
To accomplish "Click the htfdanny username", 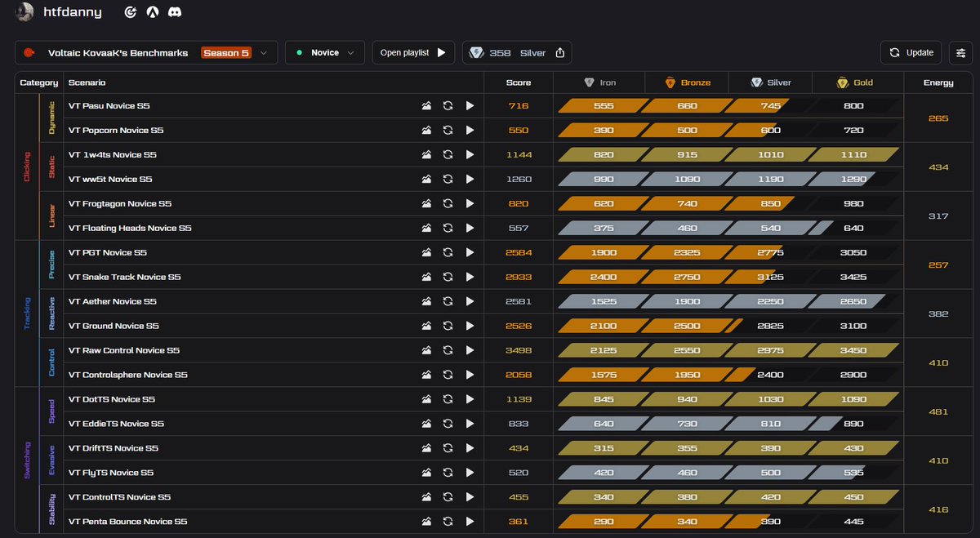I will [x=72, y=12].
